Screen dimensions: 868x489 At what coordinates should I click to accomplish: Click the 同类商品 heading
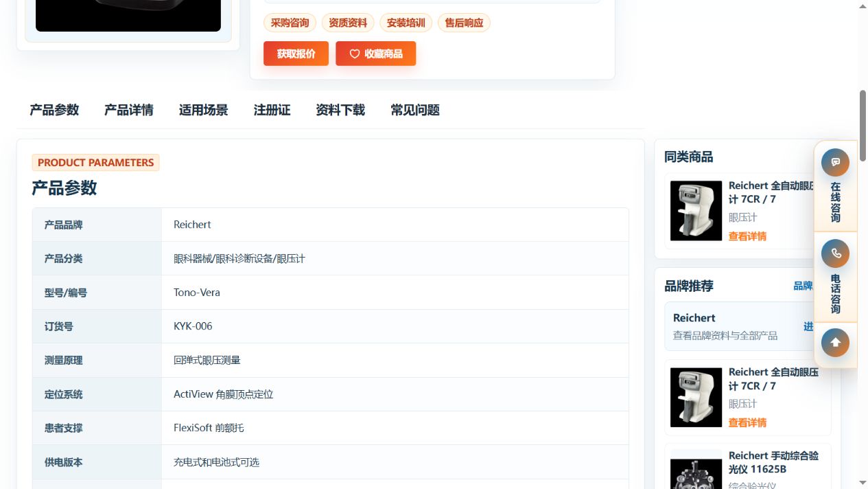click(x=688, y=157)
